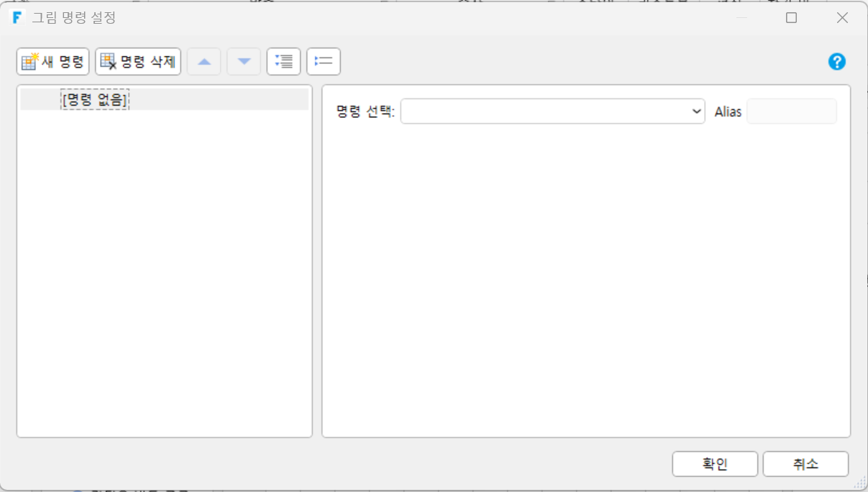Confirm with the 확인 button
This screenshot has height=492, width=868.
point(715,464)
